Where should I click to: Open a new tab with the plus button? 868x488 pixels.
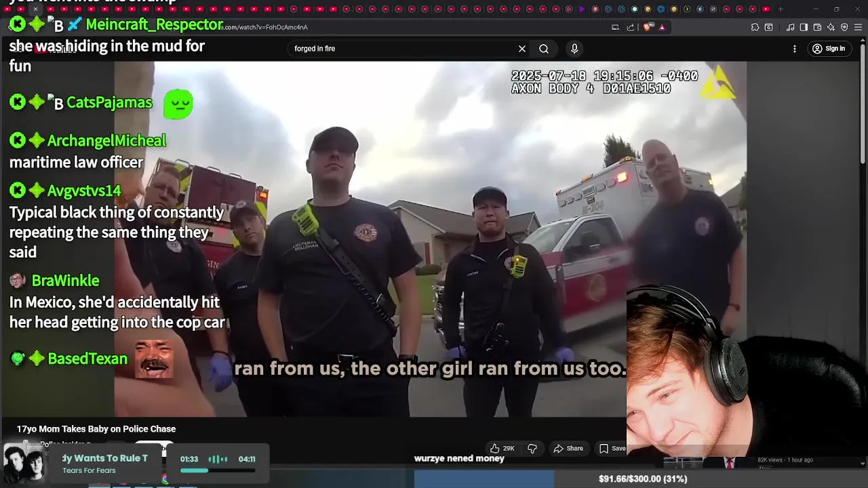tap(781, 9)
